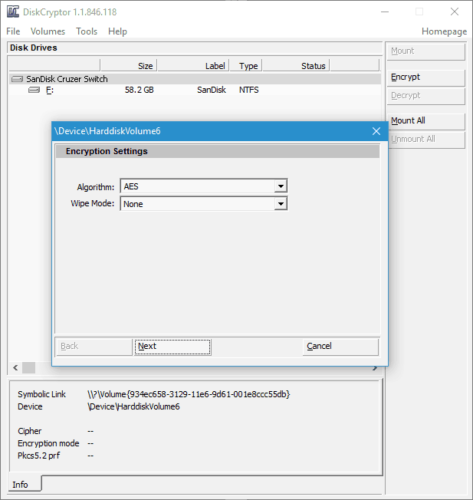Click the Size column header
This screenshot has width=473, height=500.
[128, 66]
